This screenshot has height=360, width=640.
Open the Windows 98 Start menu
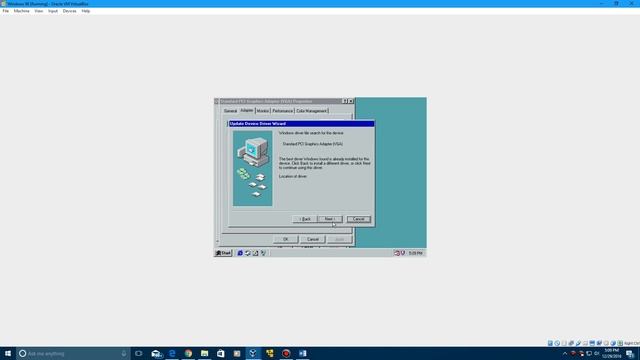(224, 253)
